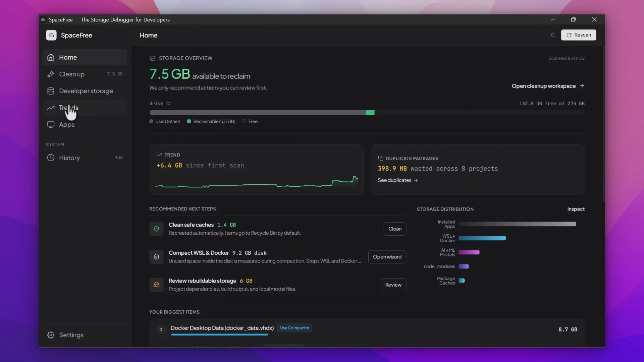
Task: Click the trend sparkline chart
Action: click(x=256, y=182)
